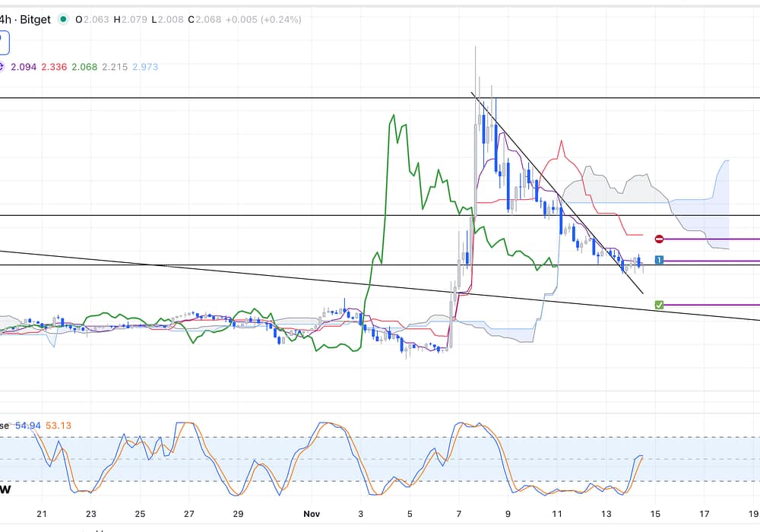Click the closing price value 2.068 in header
760x532 pixels.
(x=208, y=20)
